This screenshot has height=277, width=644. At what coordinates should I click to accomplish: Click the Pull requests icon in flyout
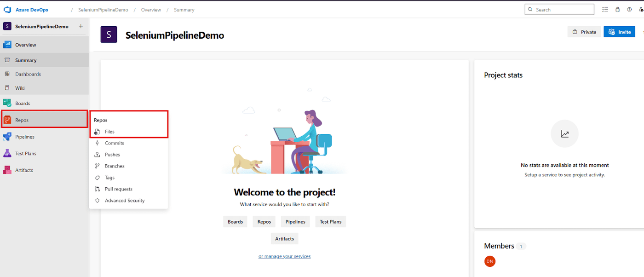97,189
